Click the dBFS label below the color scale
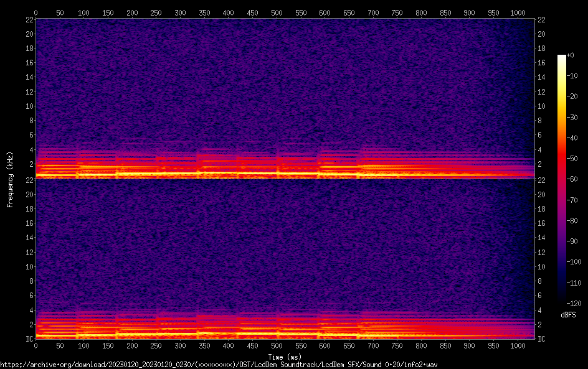 [x=567, y=315]
